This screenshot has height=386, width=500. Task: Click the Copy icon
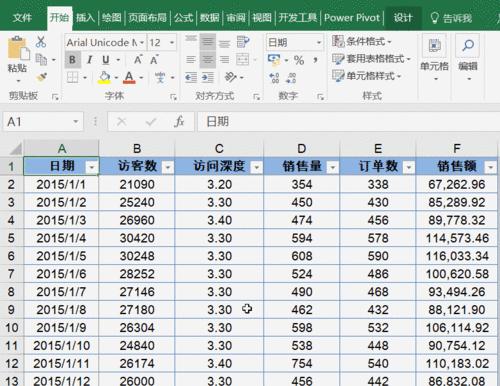click(x=41, y=60)
